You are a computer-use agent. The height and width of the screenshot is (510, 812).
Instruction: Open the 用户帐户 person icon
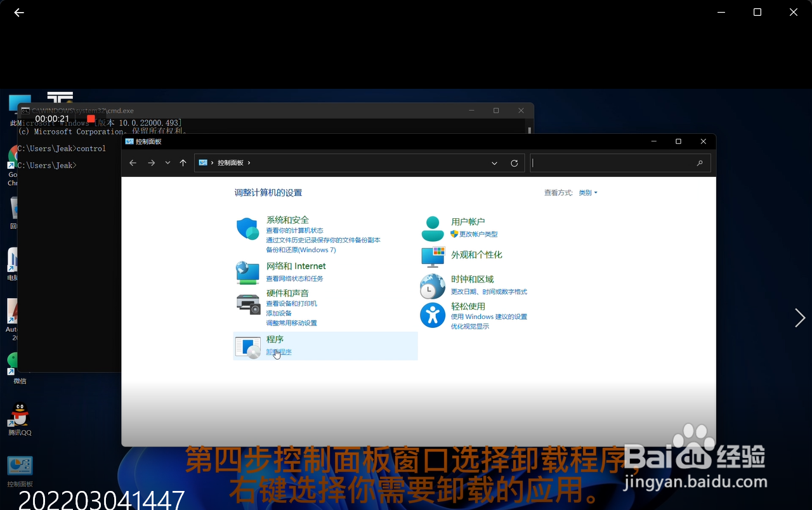click(x=433, y=227)
